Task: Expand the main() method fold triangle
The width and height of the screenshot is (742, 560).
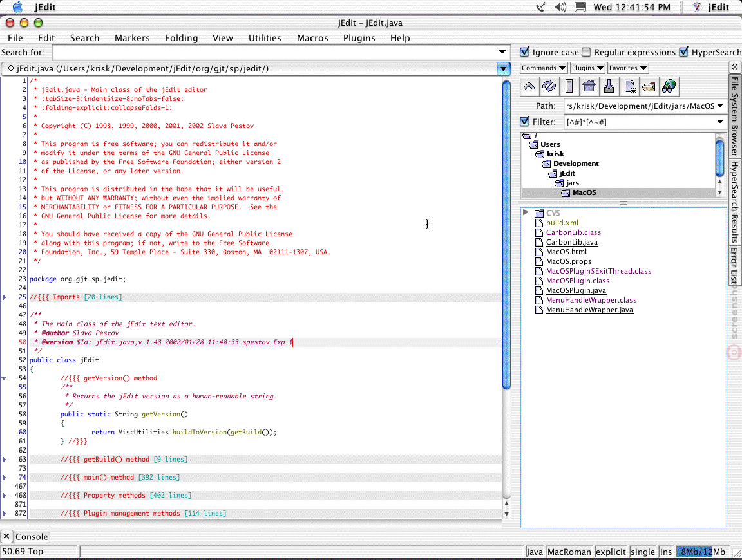Action: (5, 477)
